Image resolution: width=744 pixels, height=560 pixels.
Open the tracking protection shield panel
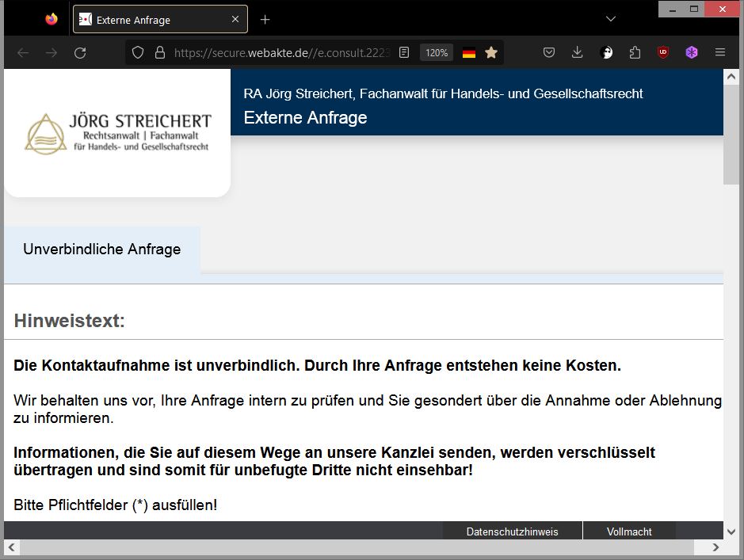(x=138, y=52)
